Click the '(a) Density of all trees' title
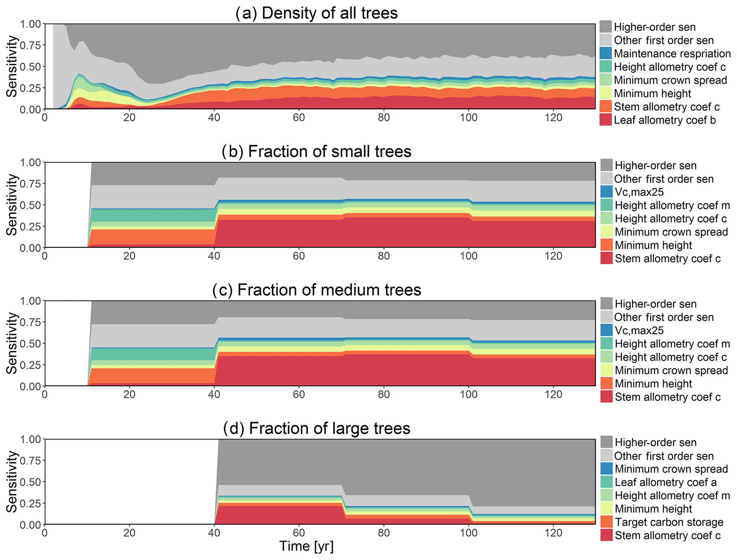The height and width of the screenshot is (560, 737). point(316,13)
